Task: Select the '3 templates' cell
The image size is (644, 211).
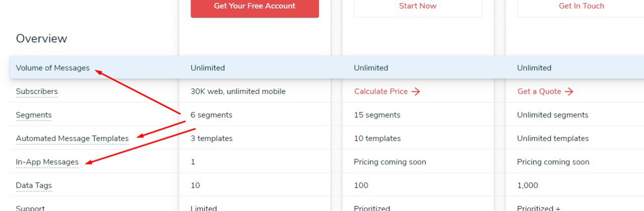Action: [x=211, y=139]
